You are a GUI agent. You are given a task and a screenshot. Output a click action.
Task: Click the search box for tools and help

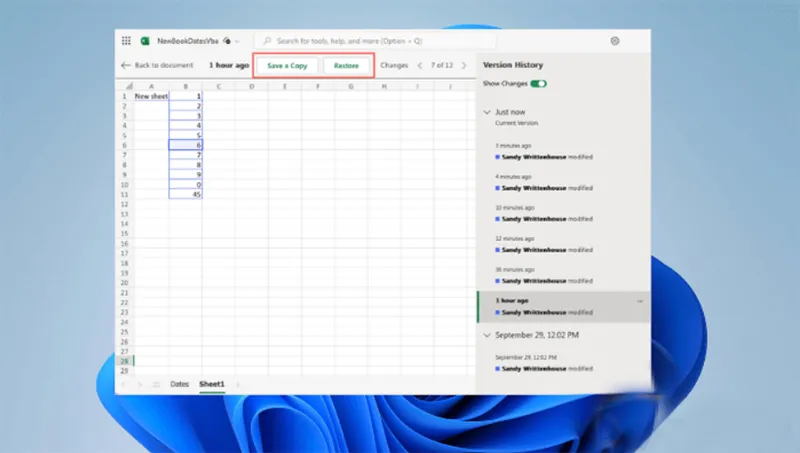pyautogui.click(x=375, y=41)
